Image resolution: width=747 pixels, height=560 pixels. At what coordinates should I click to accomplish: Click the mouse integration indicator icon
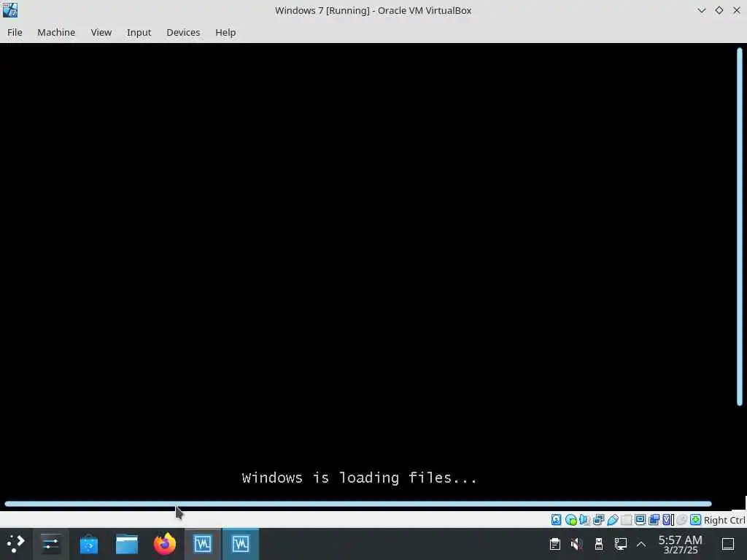coord(682,519)
